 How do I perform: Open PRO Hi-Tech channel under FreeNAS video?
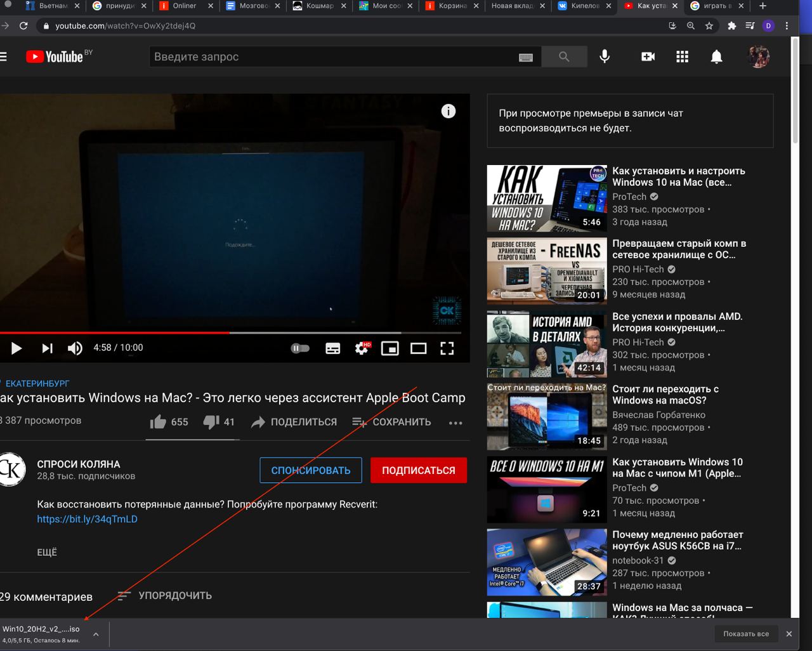point(638,269)
